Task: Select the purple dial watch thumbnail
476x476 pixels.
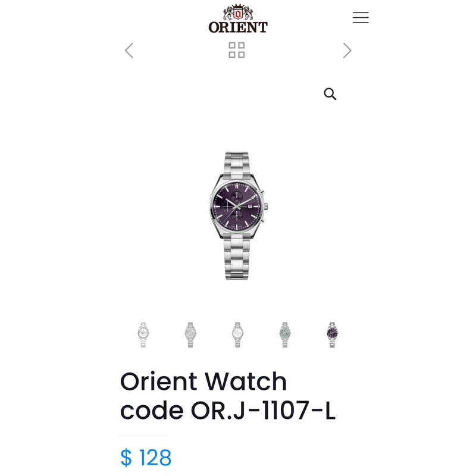Action: 332,334
